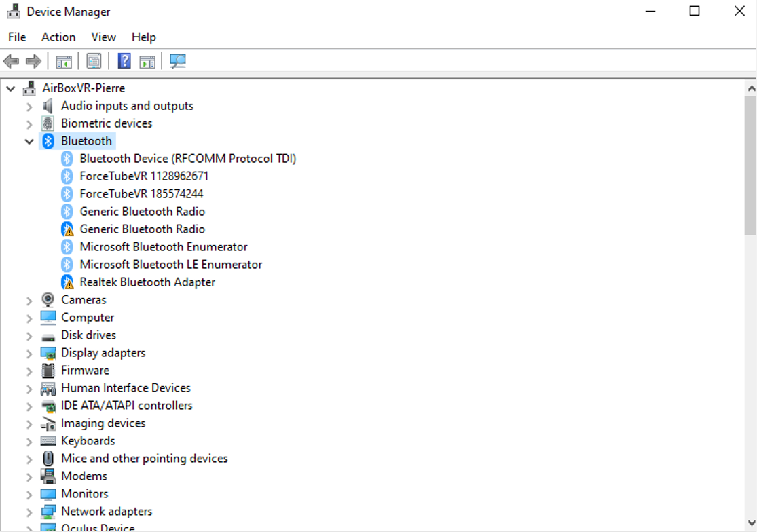Click the Firmware chip icon

(x=48, y=370)
